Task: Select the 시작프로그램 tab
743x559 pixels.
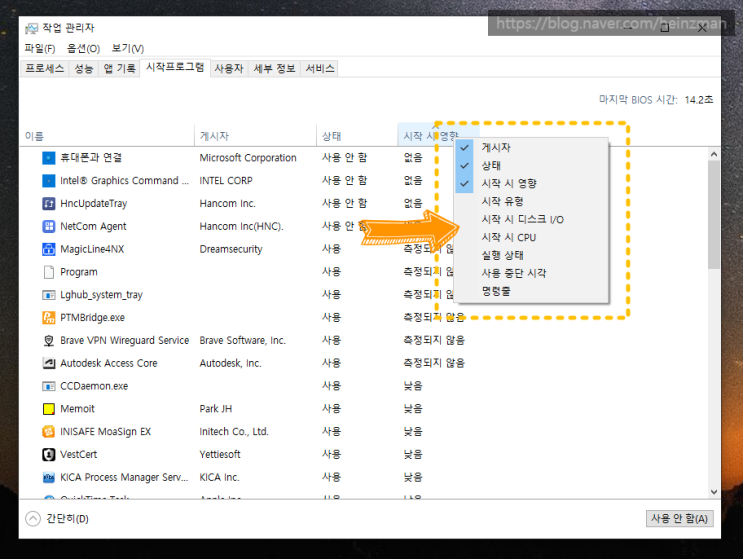Action: click(175, 67)
